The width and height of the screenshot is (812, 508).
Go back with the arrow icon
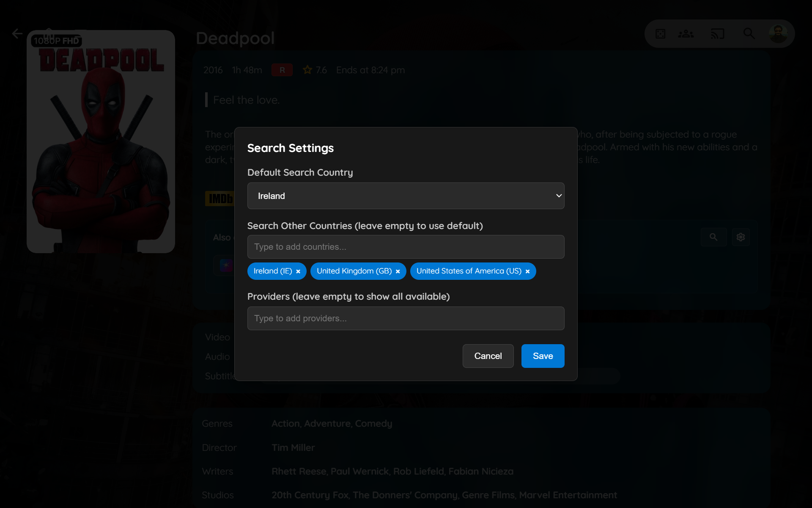17,33
